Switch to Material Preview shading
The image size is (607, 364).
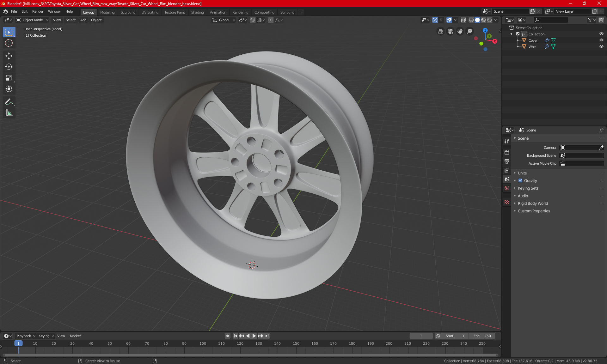click(x=483, y=20)
